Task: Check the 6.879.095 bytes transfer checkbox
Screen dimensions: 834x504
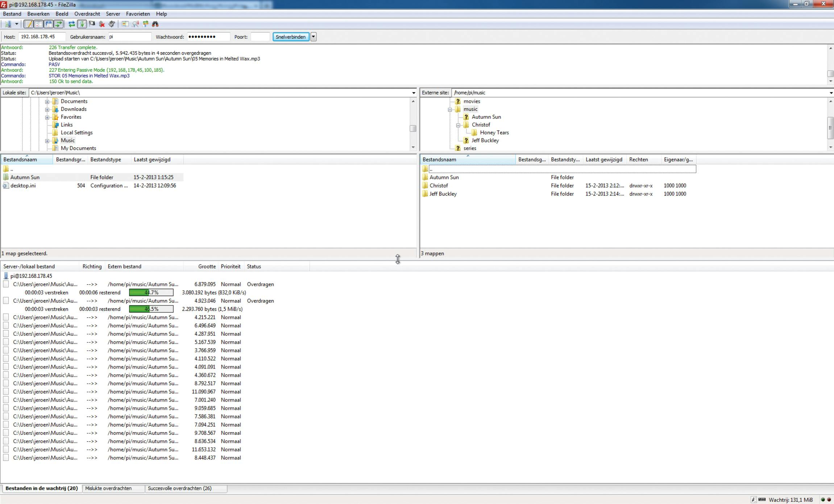Action: pyautogui.click(x=6, y=284)
